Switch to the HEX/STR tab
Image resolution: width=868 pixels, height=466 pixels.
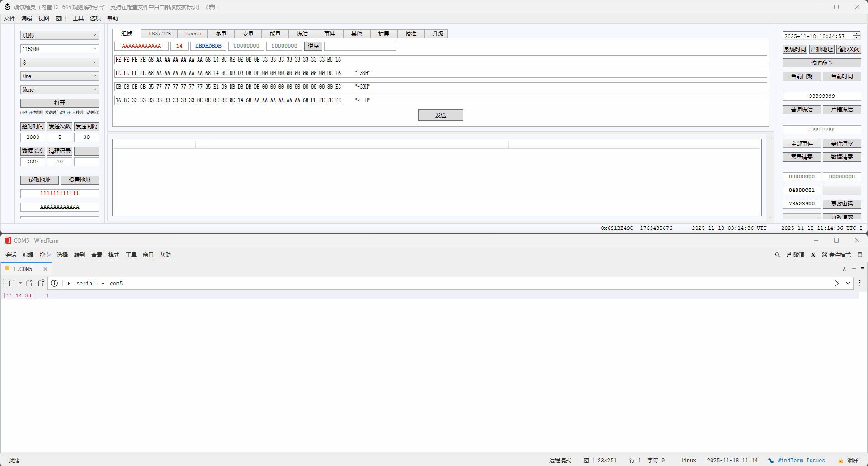coord(160,34)
